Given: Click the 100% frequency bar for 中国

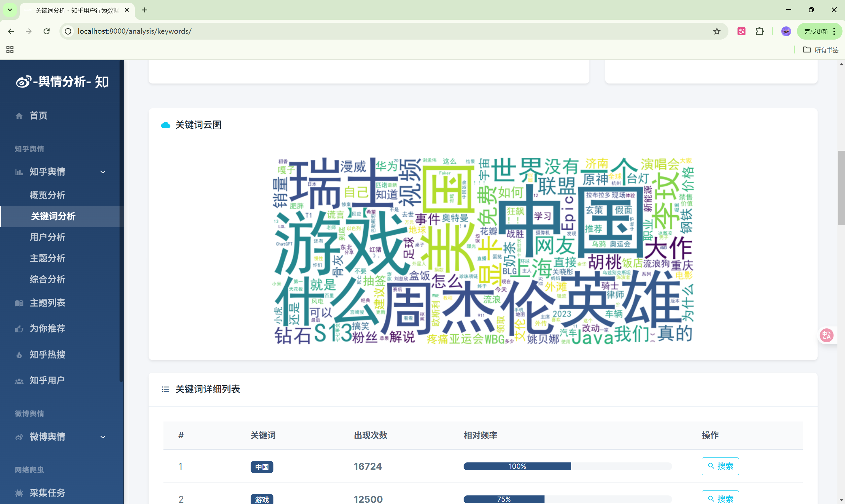Looking at the screenshot, I should 517,466.
